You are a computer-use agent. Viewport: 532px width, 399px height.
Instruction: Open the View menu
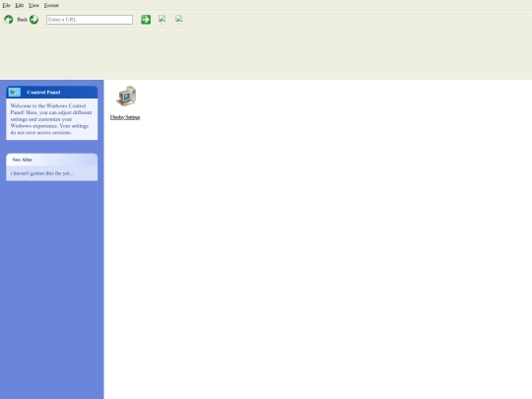click(33, 5)
